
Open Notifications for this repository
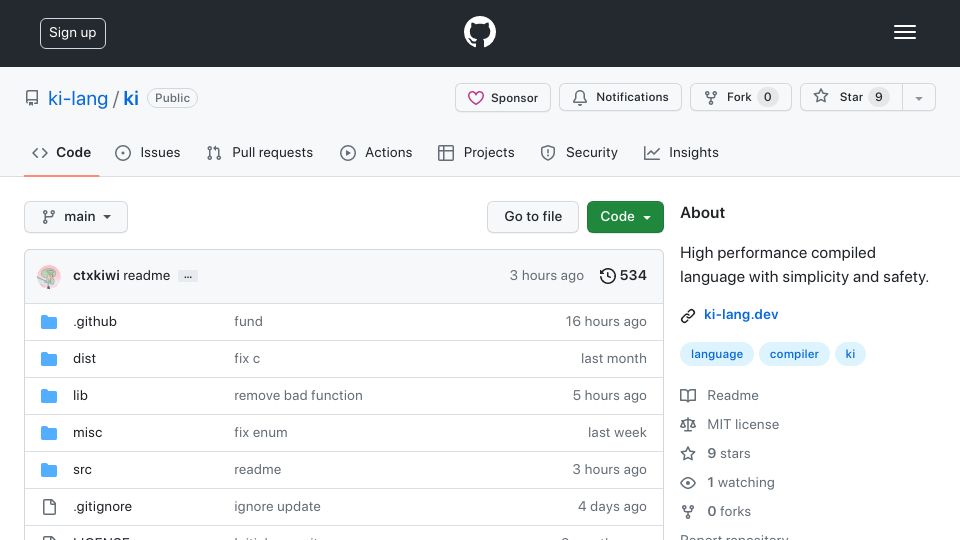(620, 97)
